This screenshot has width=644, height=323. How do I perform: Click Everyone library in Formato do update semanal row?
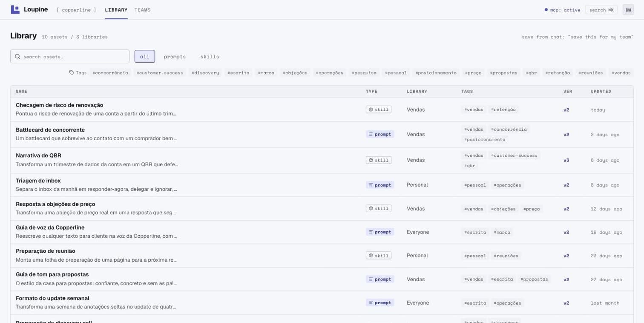tap(418, 303)
